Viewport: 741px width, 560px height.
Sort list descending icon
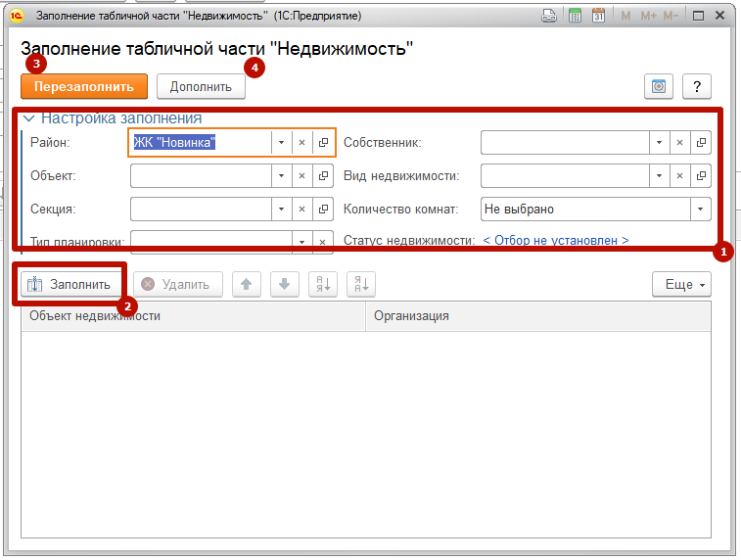pyautogui.click(x=359, y=284)
